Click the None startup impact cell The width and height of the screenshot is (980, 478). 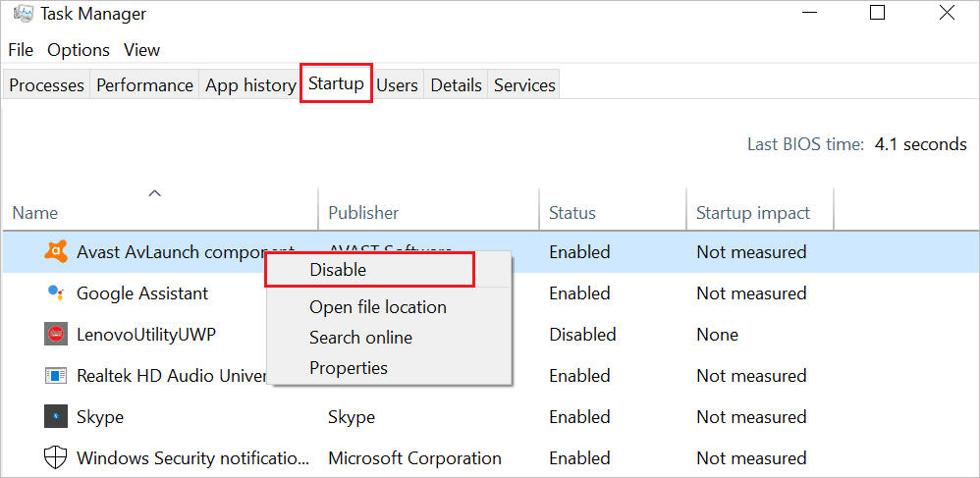(x=718, y=335)
